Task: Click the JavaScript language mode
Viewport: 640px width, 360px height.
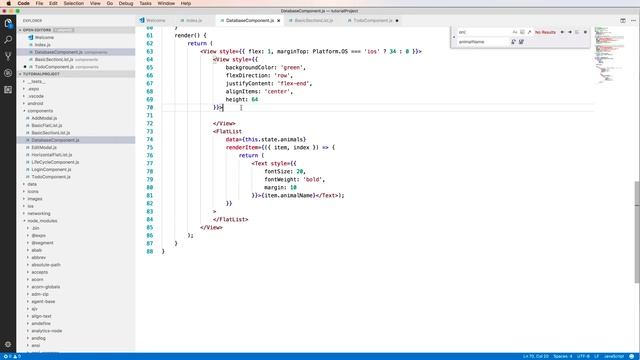Action: point(614,356)
